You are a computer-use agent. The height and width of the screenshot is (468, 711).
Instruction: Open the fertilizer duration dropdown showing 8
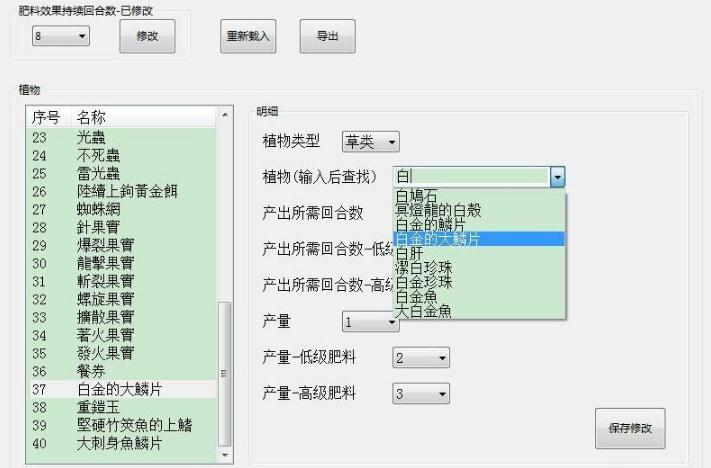59,36
